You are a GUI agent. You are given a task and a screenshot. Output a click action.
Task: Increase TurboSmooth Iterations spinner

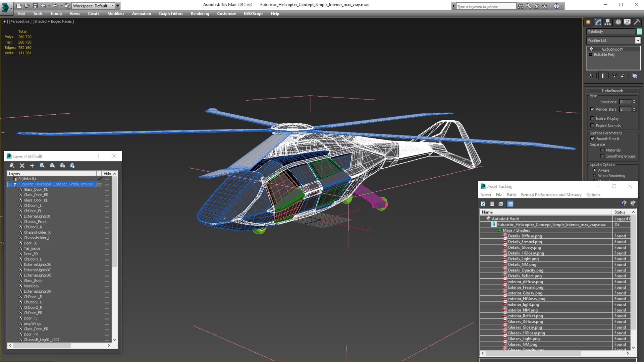click(634, 101)
